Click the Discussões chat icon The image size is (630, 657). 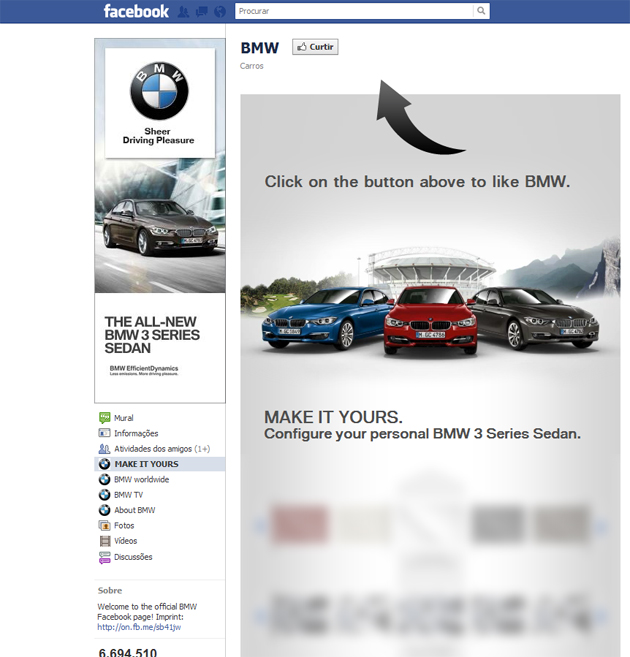tap(104, 557)
